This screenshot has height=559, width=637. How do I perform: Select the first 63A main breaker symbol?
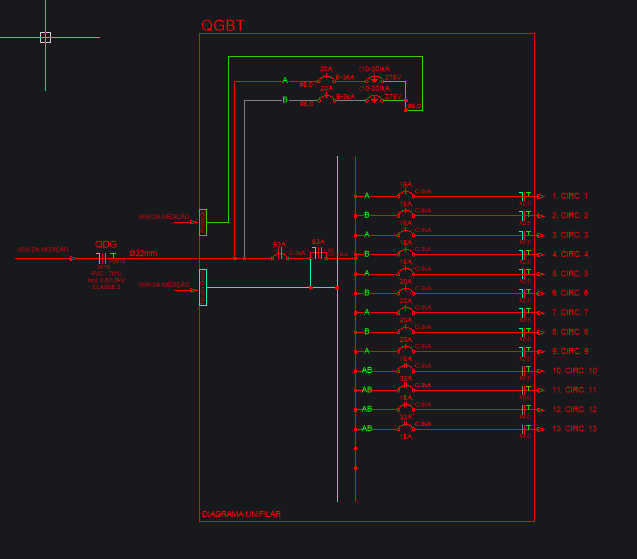[280, 257]
